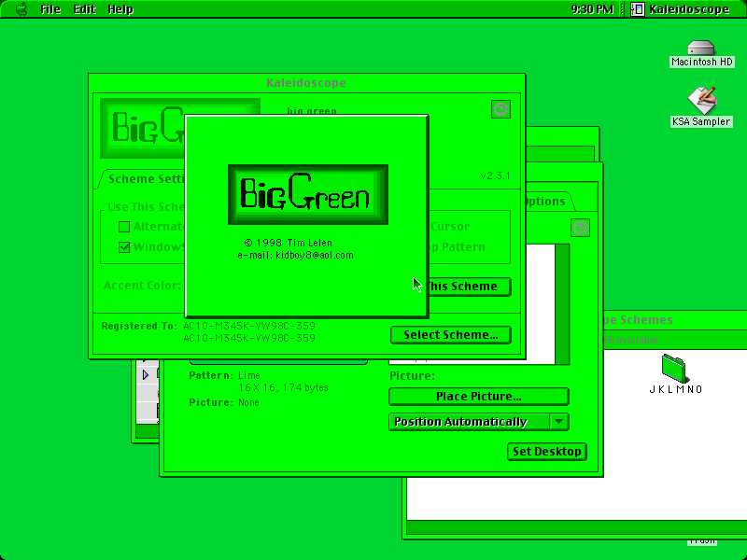This screenshot has height=560, width=747.
Task: Open the Edit menu
Action: (x=84, y=9)
